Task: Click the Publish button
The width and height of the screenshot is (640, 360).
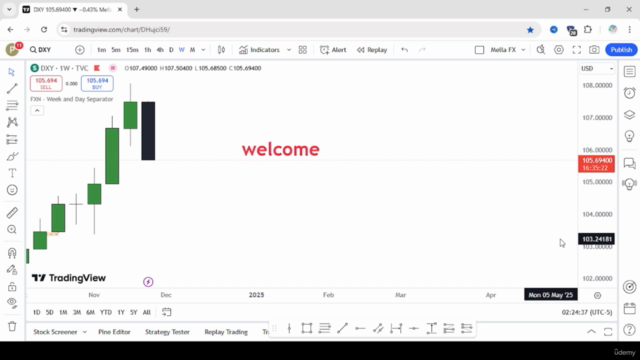Action: tap(621, 50)
